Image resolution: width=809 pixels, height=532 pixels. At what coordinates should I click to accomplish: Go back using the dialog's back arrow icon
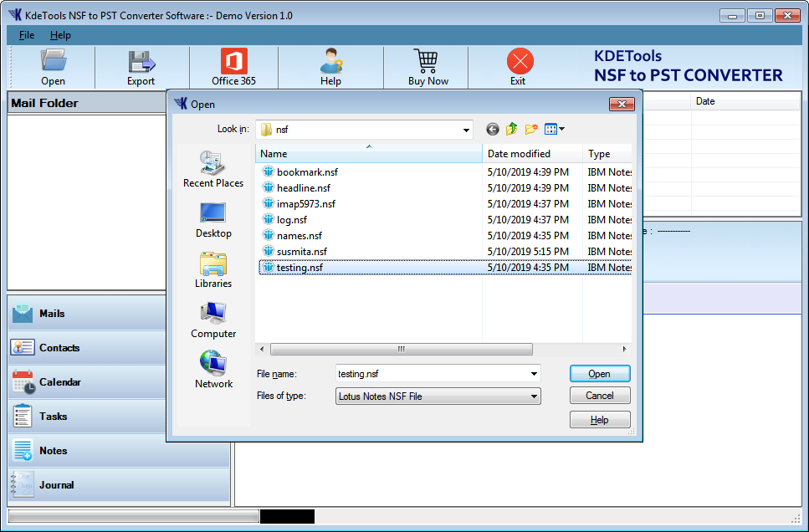pos(492,129)
